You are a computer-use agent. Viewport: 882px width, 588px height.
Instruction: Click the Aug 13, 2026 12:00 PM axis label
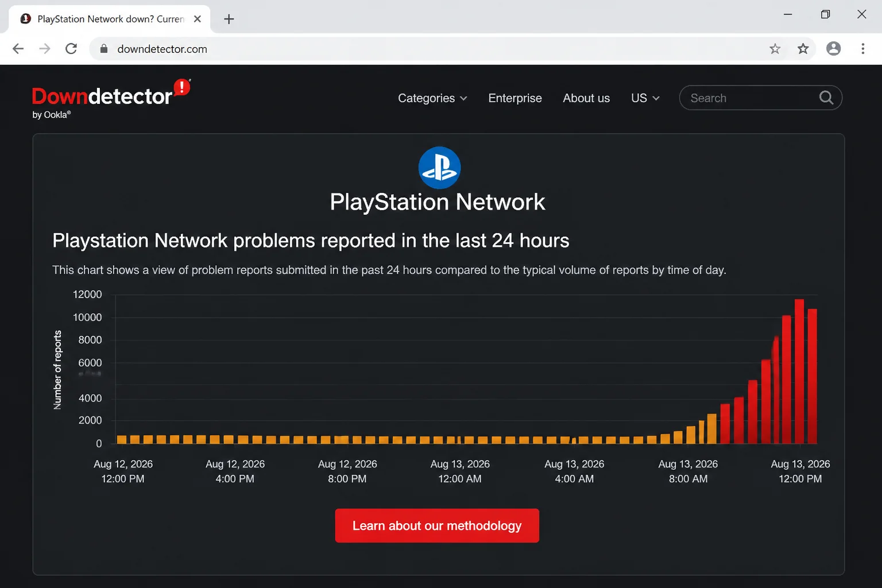pos(800,471)
